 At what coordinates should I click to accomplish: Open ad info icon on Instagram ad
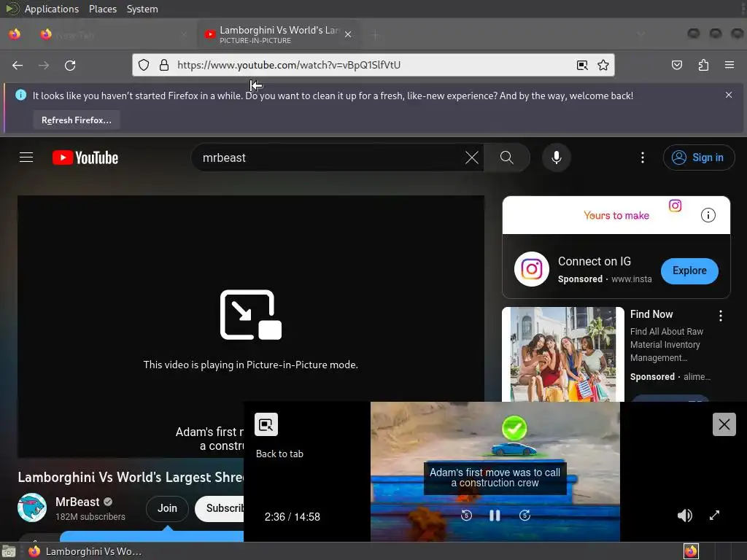(708, 215)
